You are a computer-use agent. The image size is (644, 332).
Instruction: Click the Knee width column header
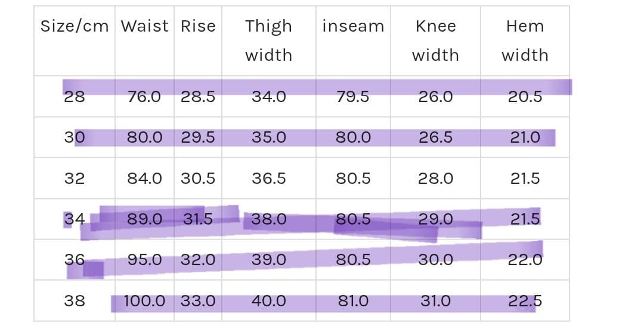pos(435,41)
